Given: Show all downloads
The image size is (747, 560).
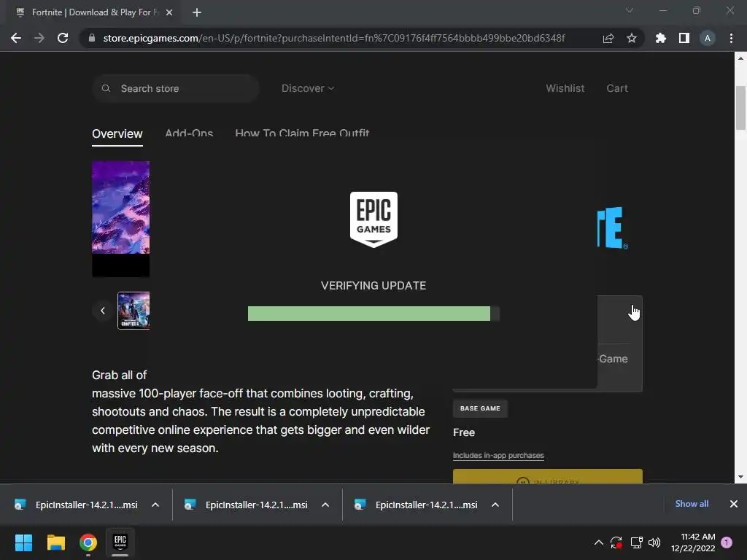Looking at the screenshot, I should (692, 504).
